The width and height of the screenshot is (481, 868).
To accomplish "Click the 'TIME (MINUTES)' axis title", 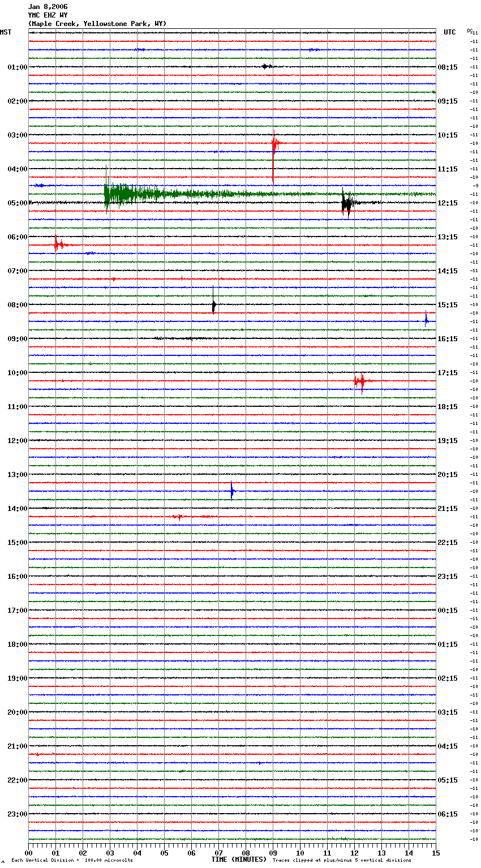I will pos(239,860).
